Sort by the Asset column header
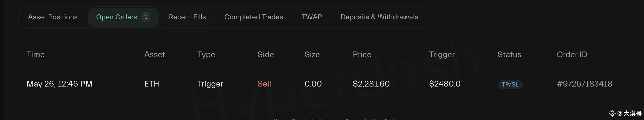The image size is (644, 120). [x=154, y=55]
